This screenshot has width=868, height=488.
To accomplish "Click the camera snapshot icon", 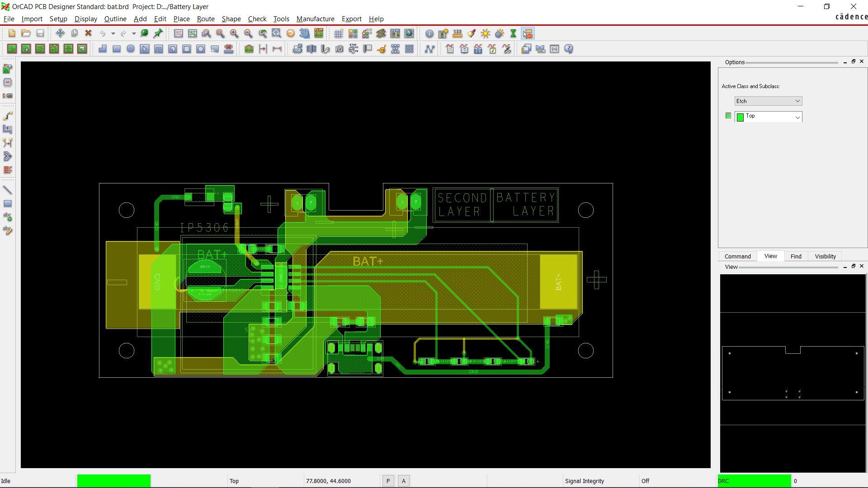I will [340, 49].
